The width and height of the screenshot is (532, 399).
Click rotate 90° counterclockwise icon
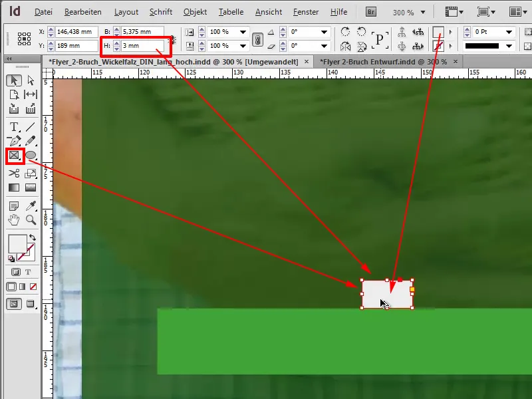[x=362, y=32]
